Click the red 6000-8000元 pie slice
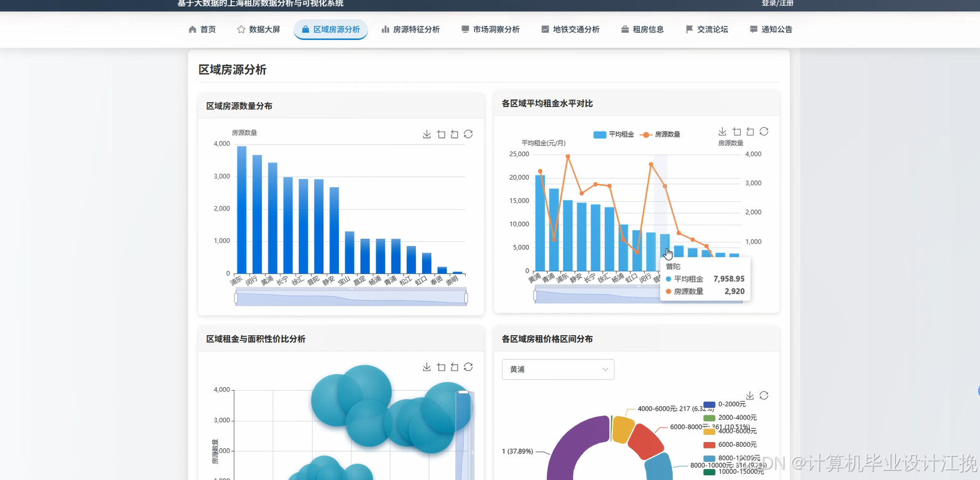Screen dimensions: 980x480 click(645, 441)
